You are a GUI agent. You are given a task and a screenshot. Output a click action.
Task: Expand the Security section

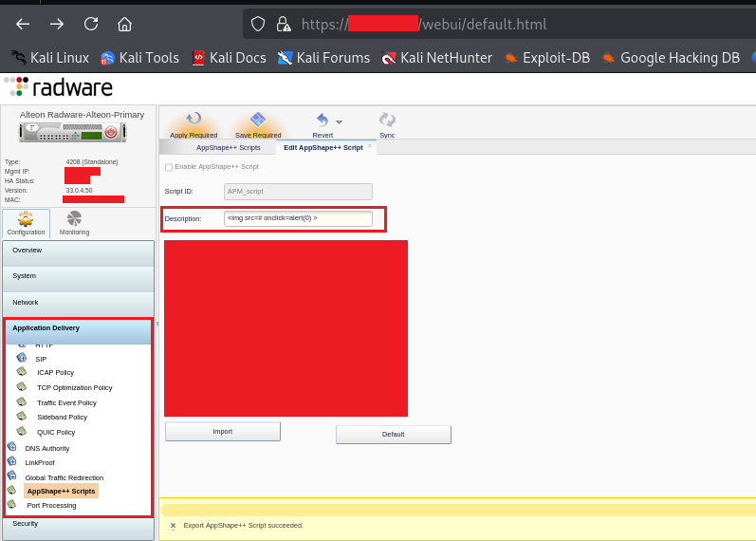(x=78, y=523)
